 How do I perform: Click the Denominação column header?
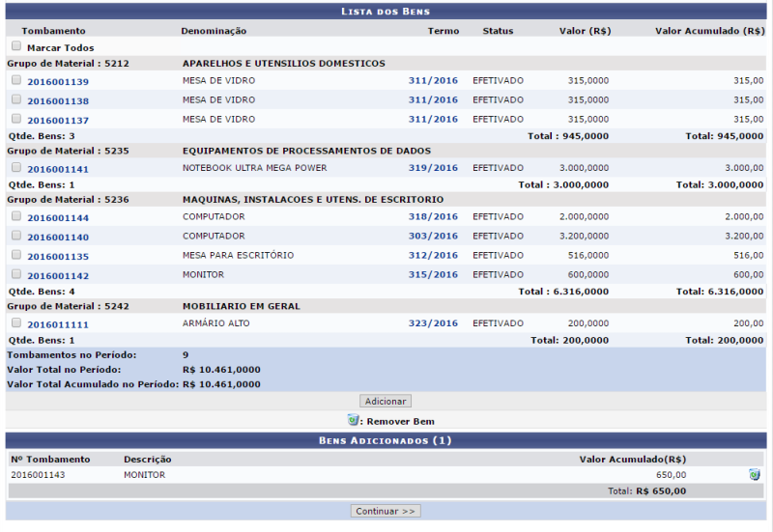(x=214, y=31)
